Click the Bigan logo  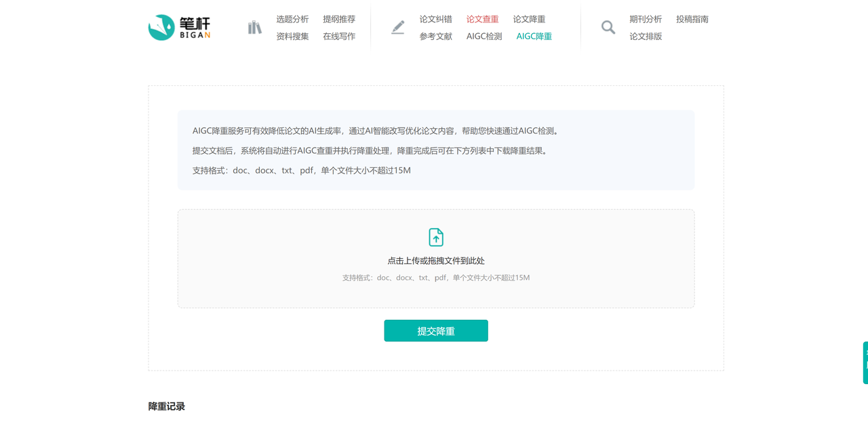[180, 28]
